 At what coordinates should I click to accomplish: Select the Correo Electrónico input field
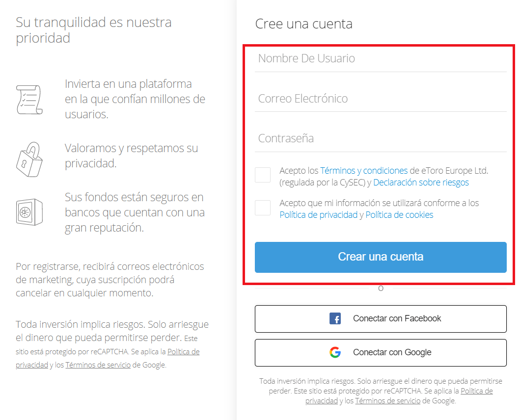point(381,99)
